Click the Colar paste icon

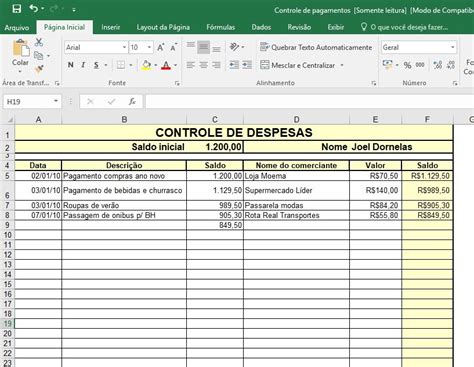[21, 49]
